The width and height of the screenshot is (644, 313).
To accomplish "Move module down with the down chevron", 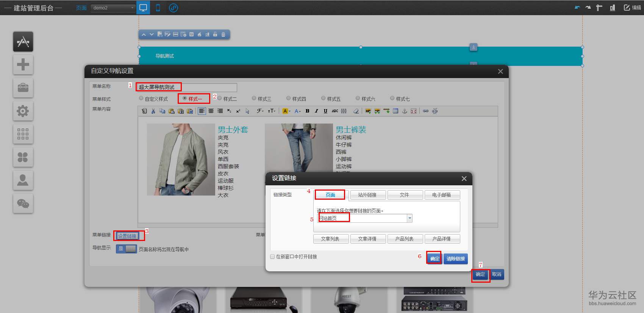I will pos(152,34).
